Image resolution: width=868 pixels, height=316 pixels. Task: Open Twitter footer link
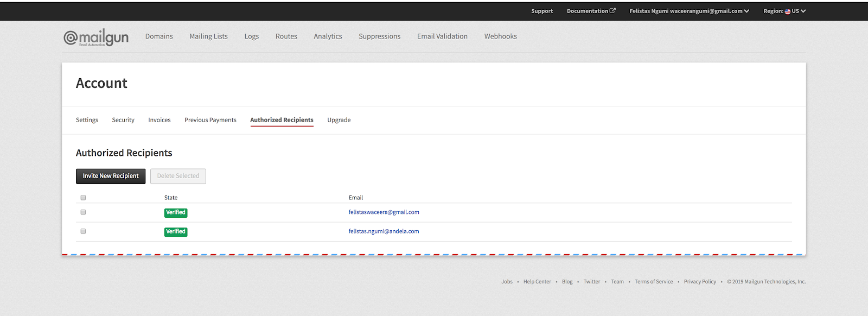(x=592, y=282)
